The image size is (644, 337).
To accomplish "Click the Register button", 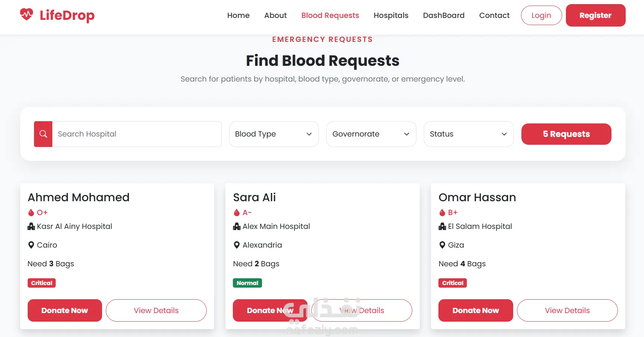I will tap(595, 15).
